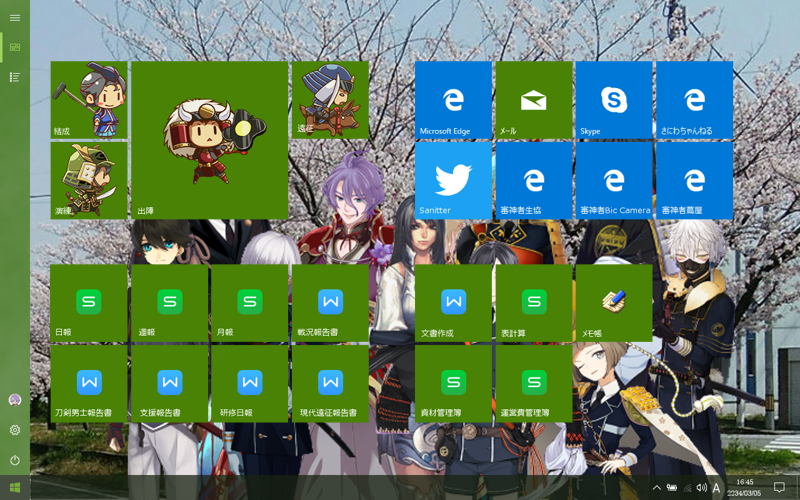The image size is (800, 500).
Task: Click the taskbar clock showing 16:45
Action: 745,487
